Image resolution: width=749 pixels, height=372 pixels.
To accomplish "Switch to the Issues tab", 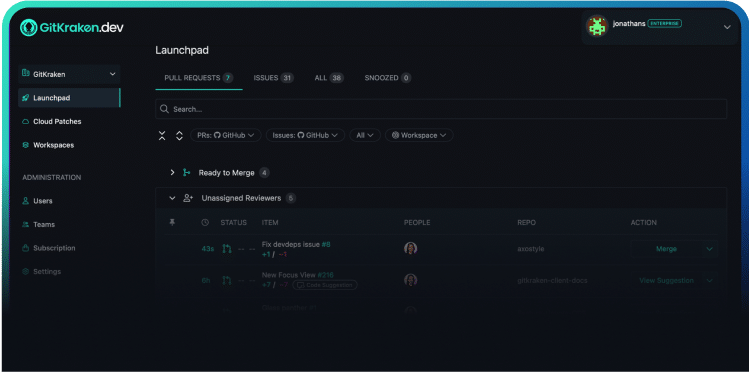I will click(x=273, y=78).
